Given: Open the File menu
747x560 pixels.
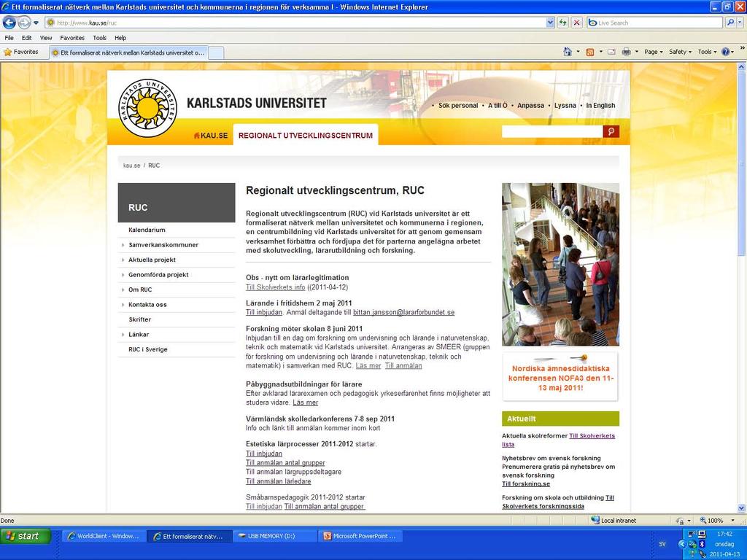Looking at the screenshot, I should tap(9, 38).
